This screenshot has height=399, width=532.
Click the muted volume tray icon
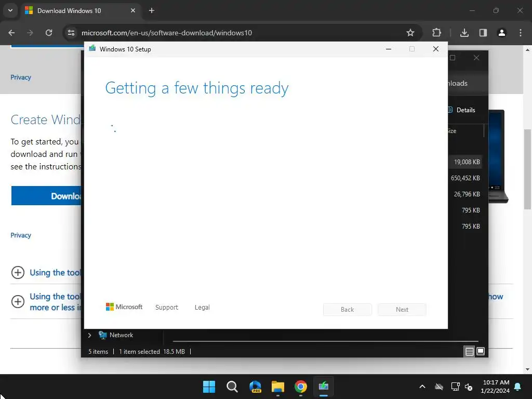(469, 387)
